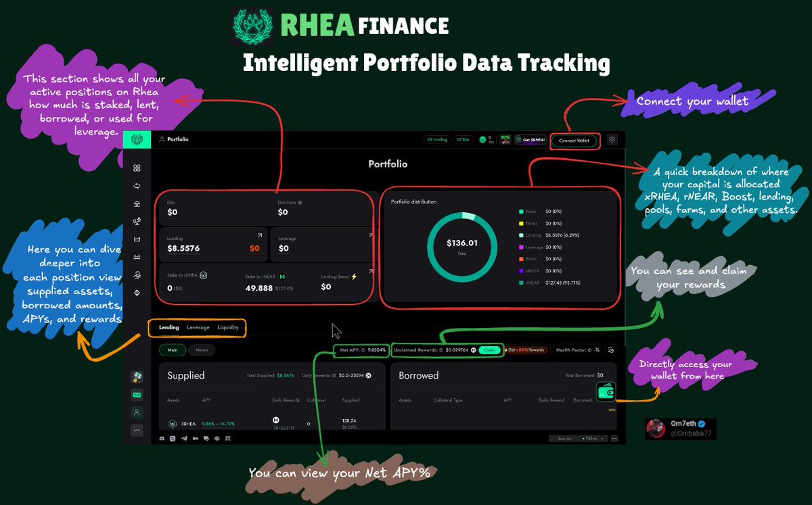The height and width of the screenshot is (505, 812).
Task: Click the V2 Dex button
Action: point(463,140)
